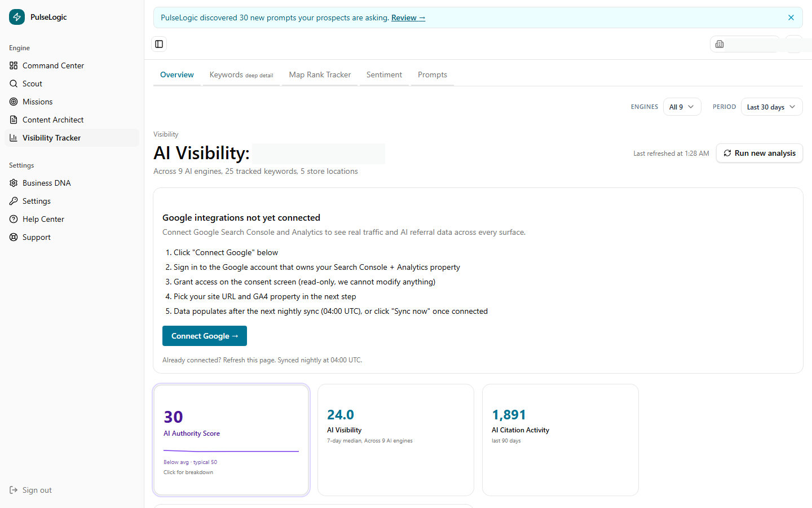
Task: Open Scout via its magnifier icon
Action: pos(14,84)
